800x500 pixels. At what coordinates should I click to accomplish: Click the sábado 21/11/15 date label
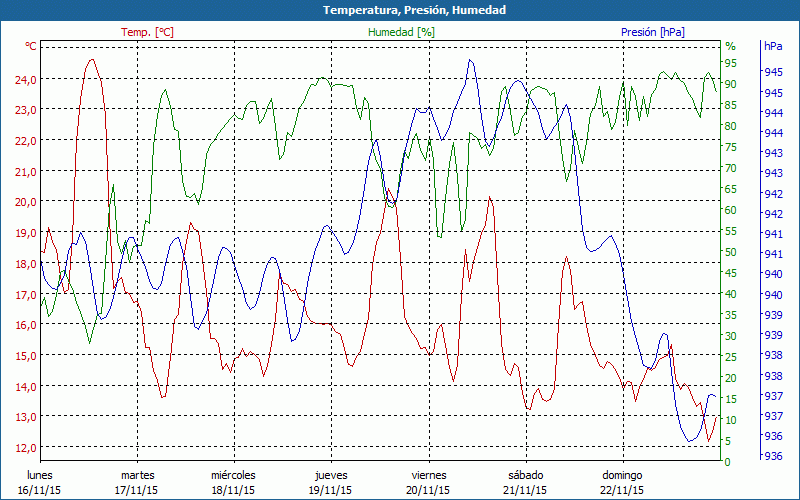click(525, 482)
